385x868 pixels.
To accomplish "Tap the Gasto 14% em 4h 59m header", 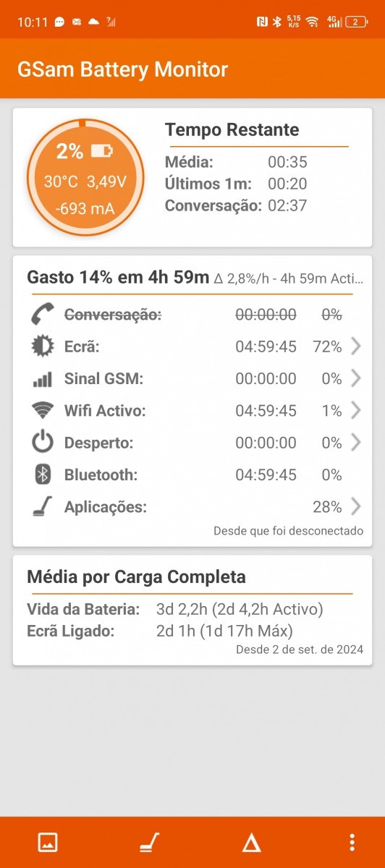I will [118, 277].
